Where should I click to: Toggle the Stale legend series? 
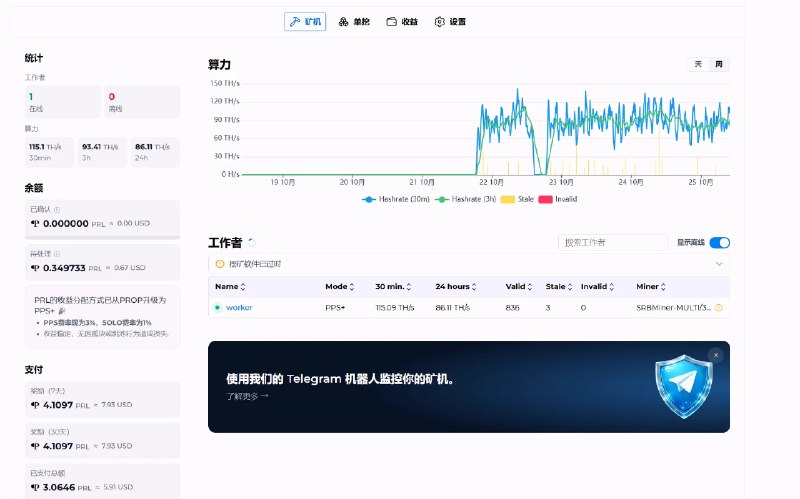(x=517, y=199)
